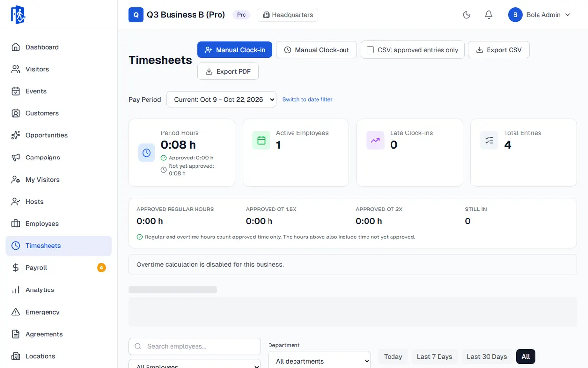Select the Today date range filter
The image size is (588, 368).
[393, 357]
